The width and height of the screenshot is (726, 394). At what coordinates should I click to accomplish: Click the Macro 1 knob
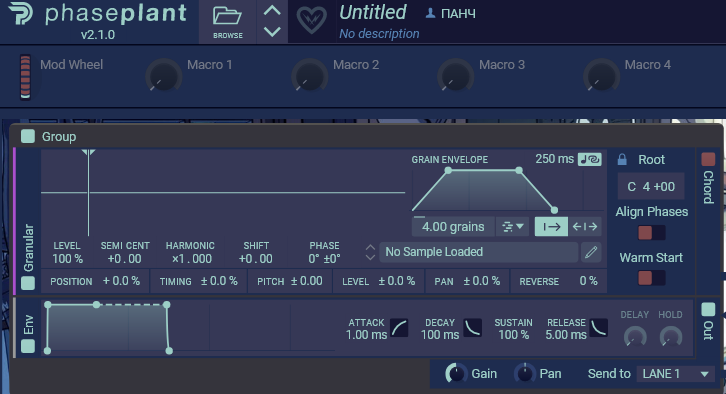point(163,76)
